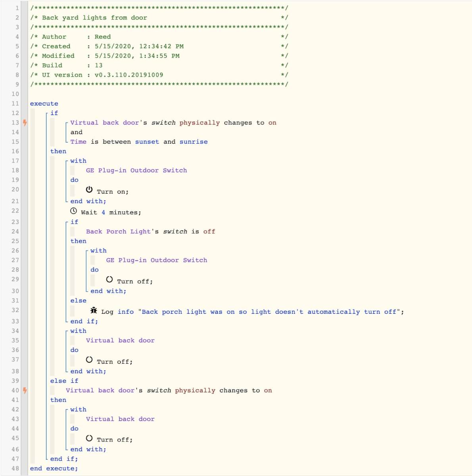Click the lightning bolt icon on line 40
472x476 pixels.
(25, 390)
